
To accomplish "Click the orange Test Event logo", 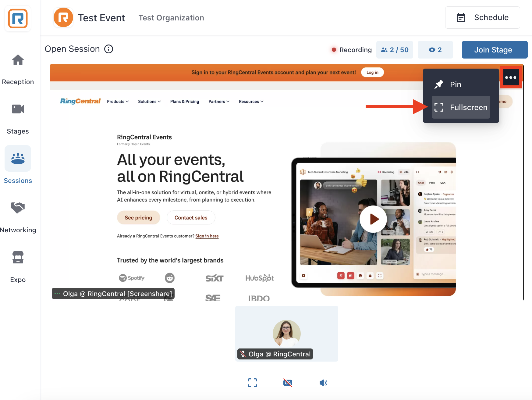I will 63,18.
